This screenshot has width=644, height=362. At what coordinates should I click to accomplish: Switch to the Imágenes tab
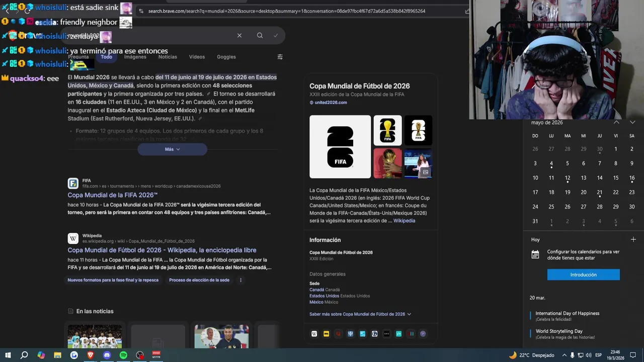[x=135, y=57]
